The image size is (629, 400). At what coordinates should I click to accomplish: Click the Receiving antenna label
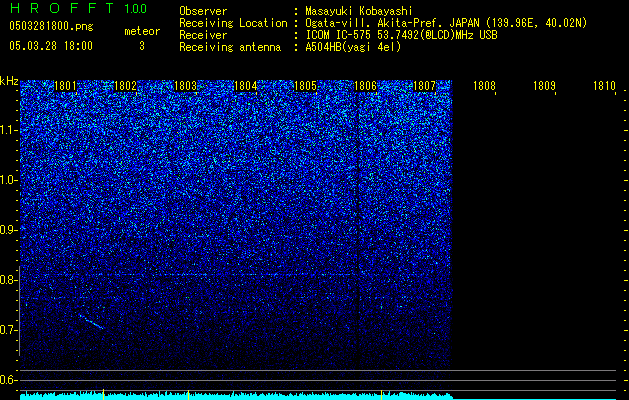[230, 47]
